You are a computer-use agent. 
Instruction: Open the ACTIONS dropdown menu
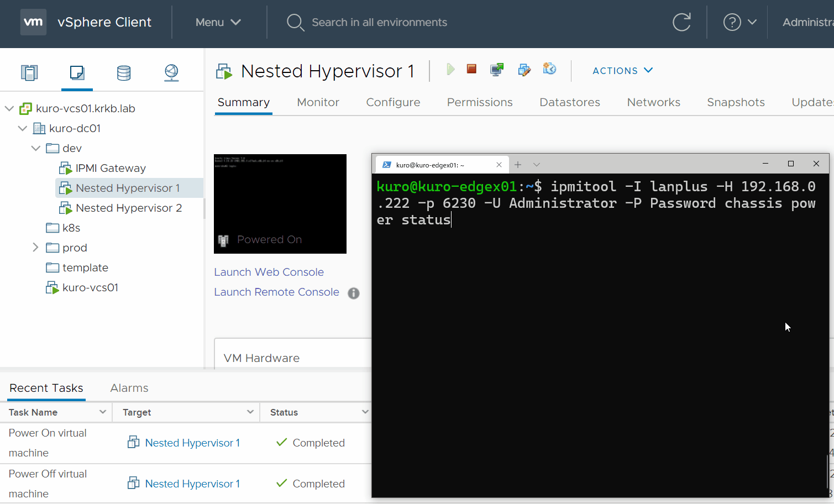pyautogui.click(x=622, y=71)
